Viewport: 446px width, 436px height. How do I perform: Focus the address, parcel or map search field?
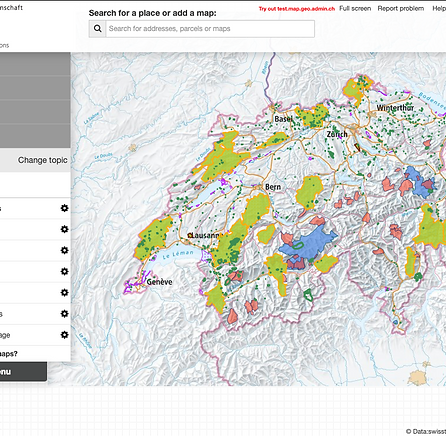point(210,29)
